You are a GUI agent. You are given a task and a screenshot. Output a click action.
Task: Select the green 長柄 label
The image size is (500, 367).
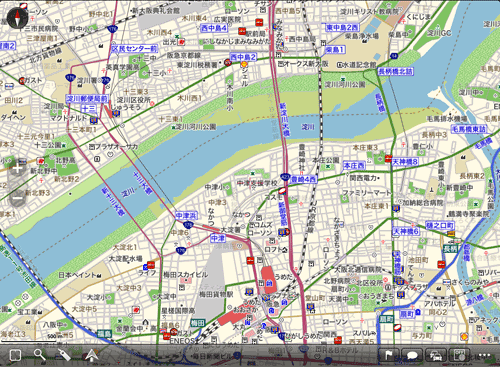pyautogui.click(x=450, y=249)
